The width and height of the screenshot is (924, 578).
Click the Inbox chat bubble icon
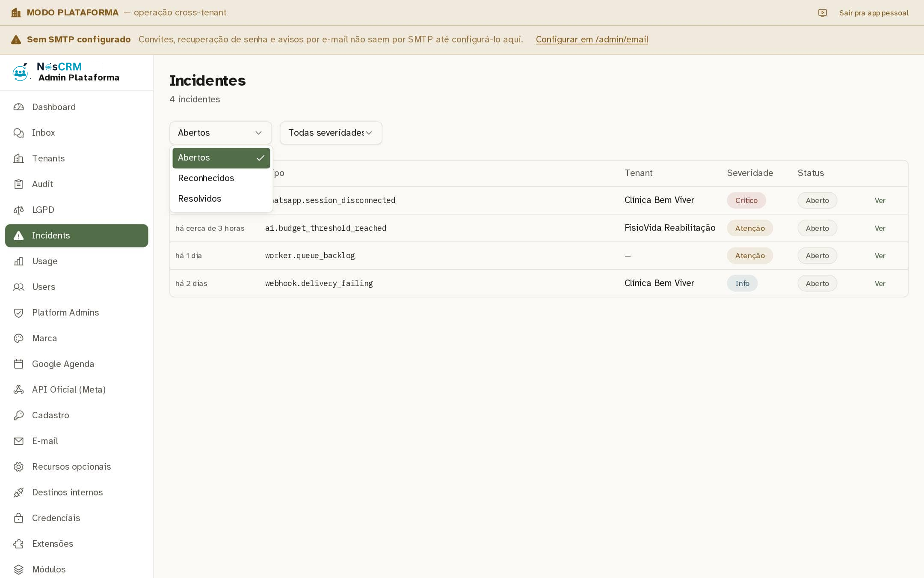pyautogui.click(x=18, y=133)
